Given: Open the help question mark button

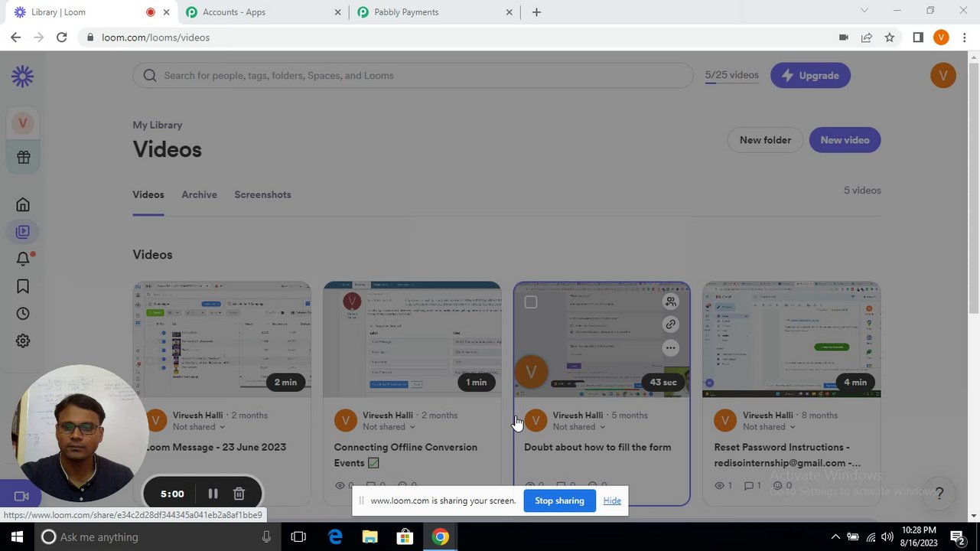Looking at the screenshot, I should pos(939,494).
